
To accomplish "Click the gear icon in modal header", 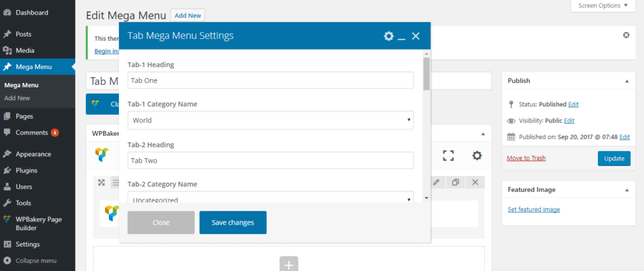I will click(389, 36).
